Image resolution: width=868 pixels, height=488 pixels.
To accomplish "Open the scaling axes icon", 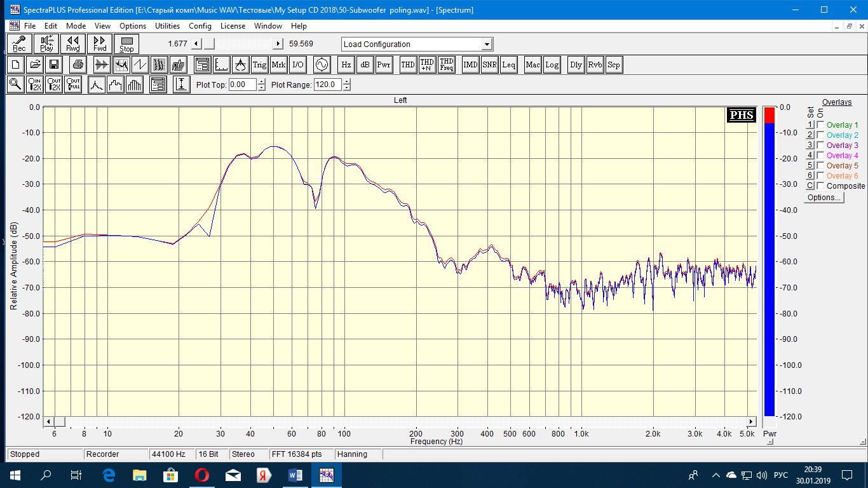I will coord(221,64).
